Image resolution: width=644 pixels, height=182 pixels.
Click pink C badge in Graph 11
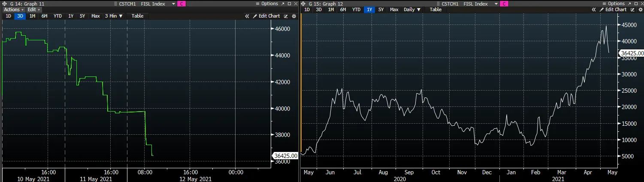(x=181, y=3)
